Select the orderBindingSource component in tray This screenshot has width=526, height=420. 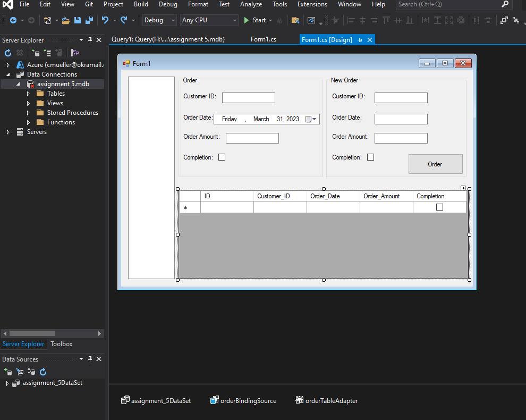pyautogui.click(x=243, y=401)
